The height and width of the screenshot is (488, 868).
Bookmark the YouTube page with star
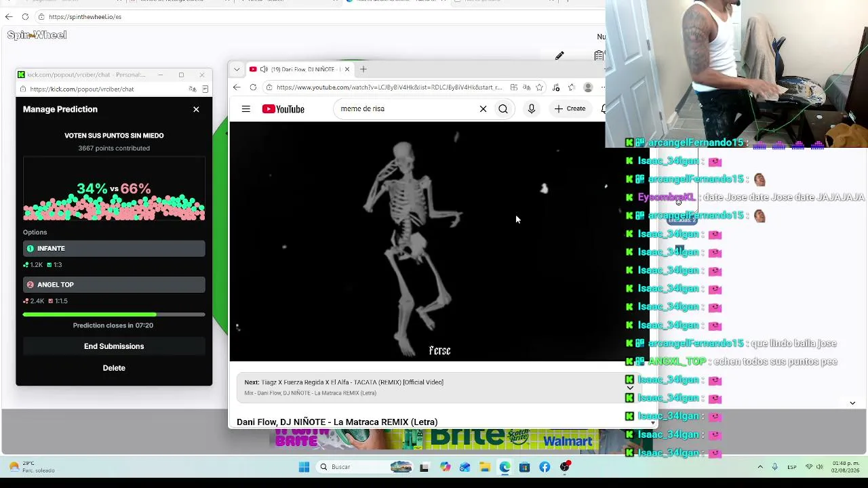point(539,87)
